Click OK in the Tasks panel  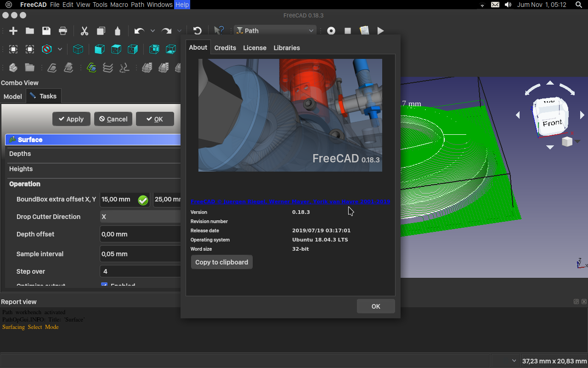point(155,119)
